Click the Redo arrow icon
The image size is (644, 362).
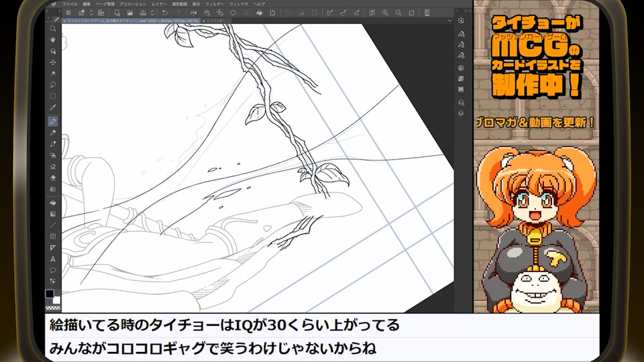pyautogui.click(x=178, y=13)
